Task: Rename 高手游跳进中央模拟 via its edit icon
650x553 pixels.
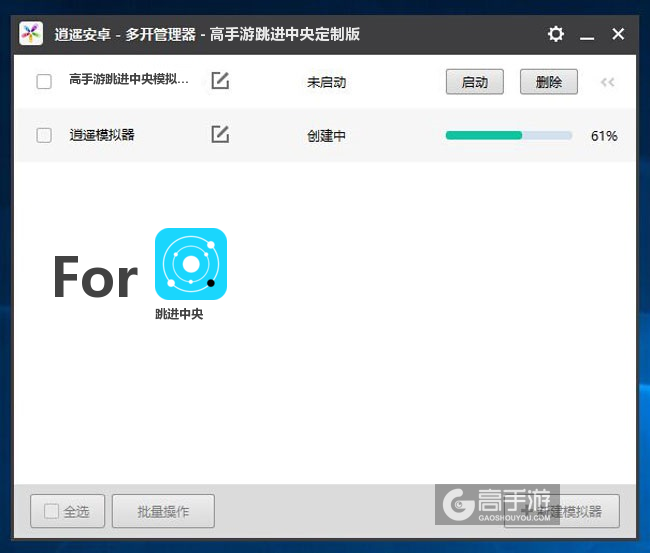Action: tap(220, 80)
